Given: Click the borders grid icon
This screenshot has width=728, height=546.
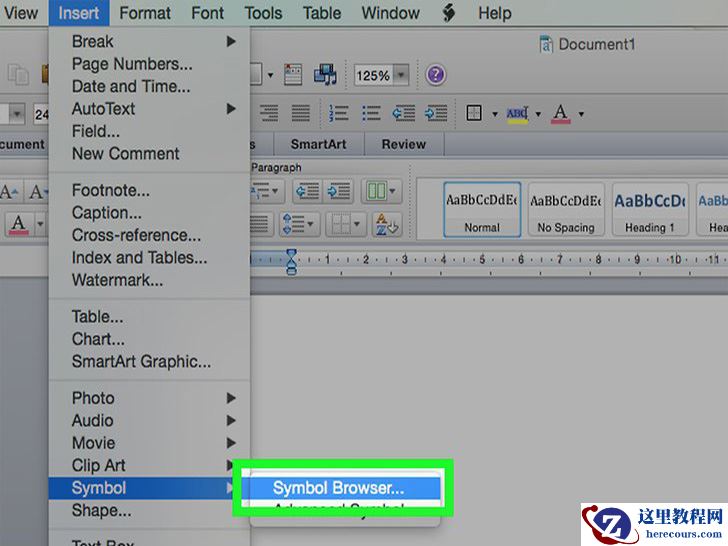Looking at the screenshot, I should 476,114.
